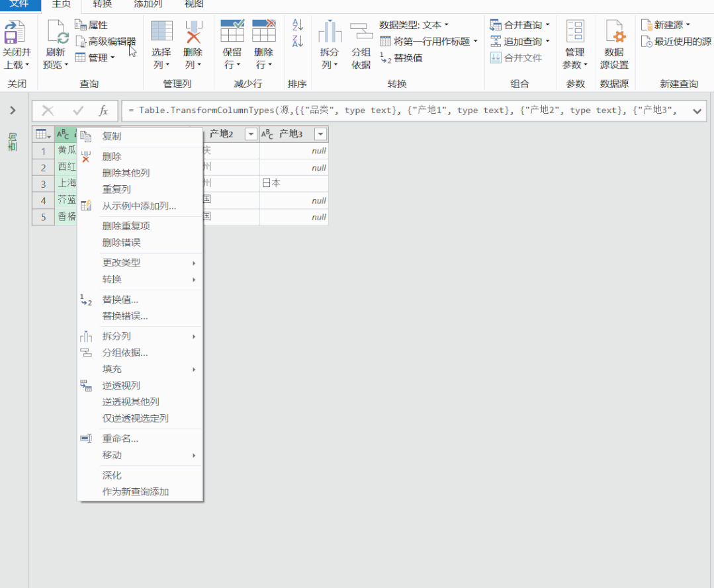This screenshot has width=714, height=588.
Task: Click the 刷新预览 refresh icon
Action: (x=56, y=32)
